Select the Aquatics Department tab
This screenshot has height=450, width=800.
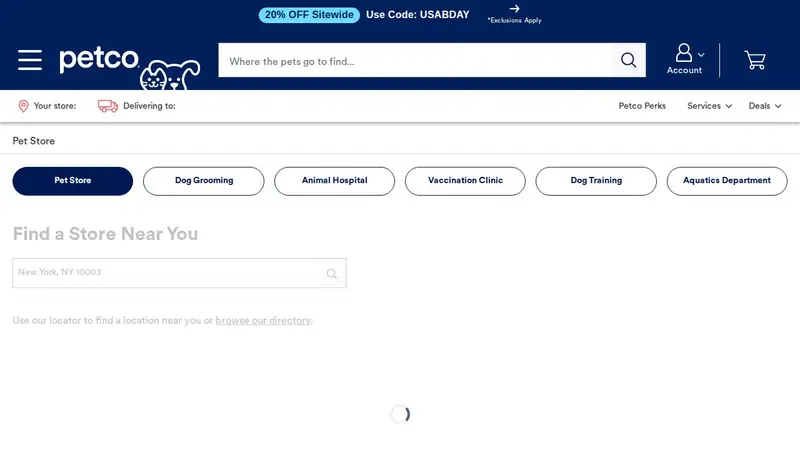[x=727, y=181]
